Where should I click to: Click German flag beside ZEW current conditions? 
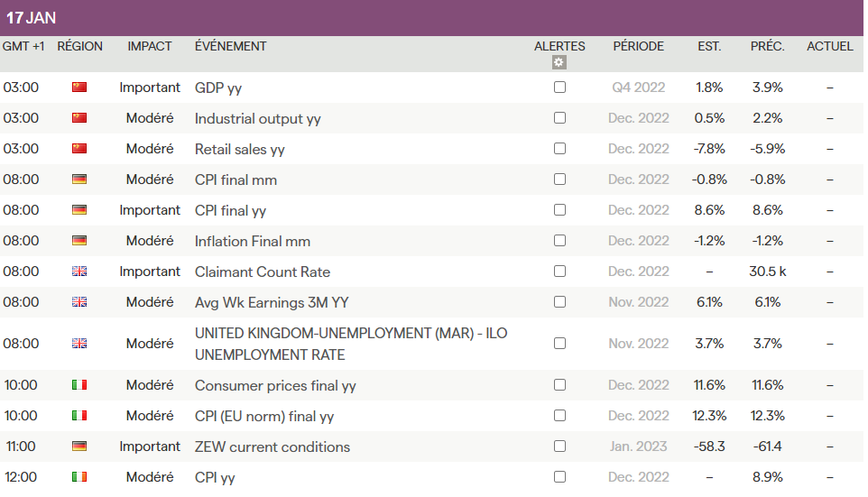click(x=79, y=446)
